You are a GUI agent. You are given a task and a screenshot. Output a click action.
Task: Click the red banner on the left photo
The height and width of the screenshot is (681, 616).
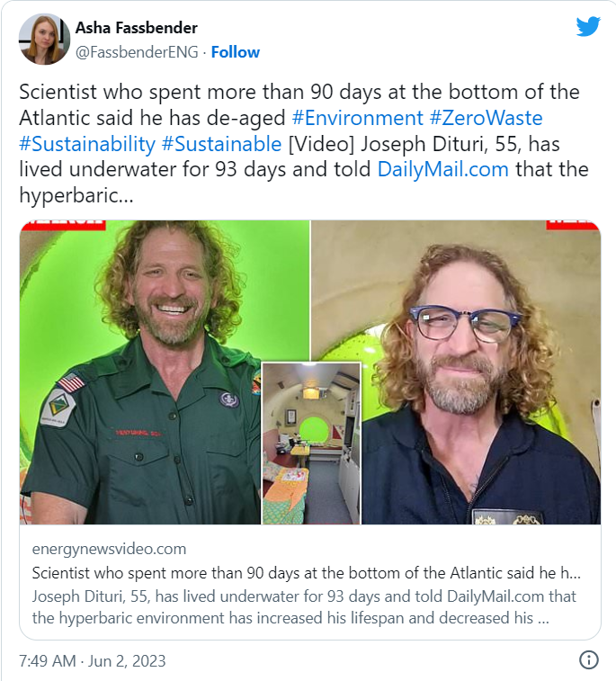click(x=63, y=225)
